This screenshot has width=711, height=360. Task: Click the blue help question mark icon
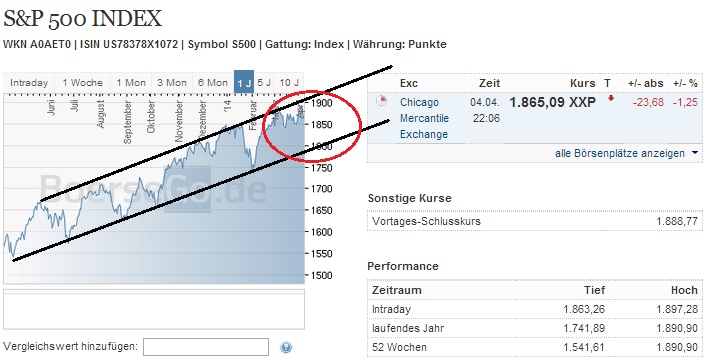point(286,347)
